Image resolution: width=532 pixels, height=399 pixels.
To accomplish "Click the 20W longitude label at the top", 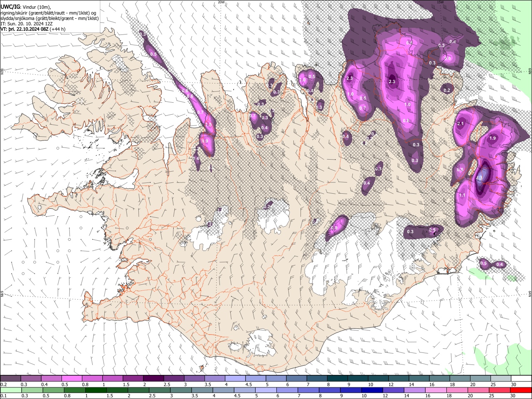I will 222,2.
